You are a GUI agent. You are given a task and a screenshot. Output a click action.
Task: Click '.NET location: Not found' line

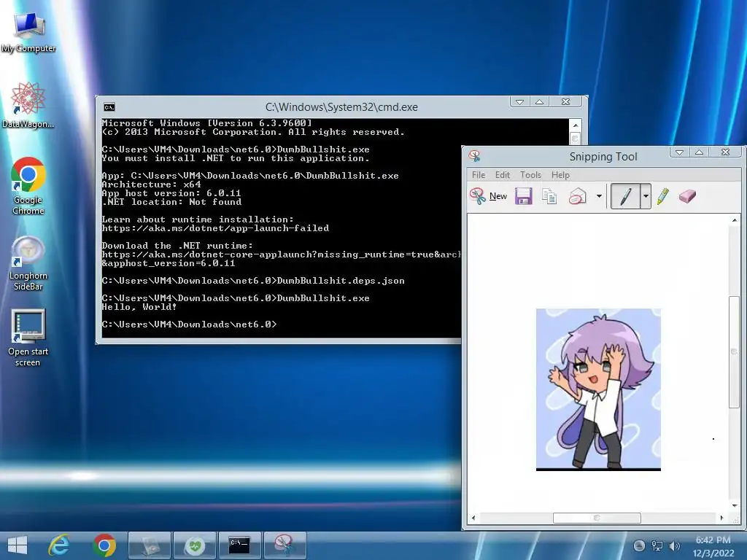pos(171,202)
